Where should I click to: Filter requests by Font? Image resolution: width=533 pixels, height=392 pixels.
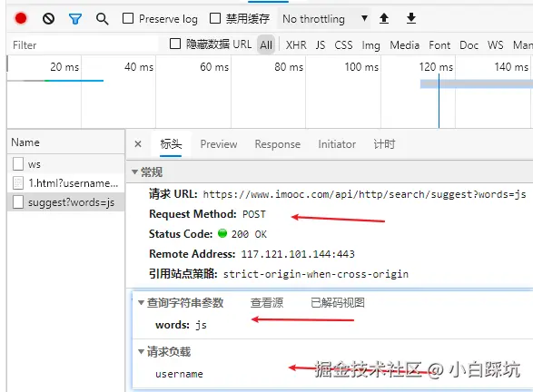[x=439, y=44]
